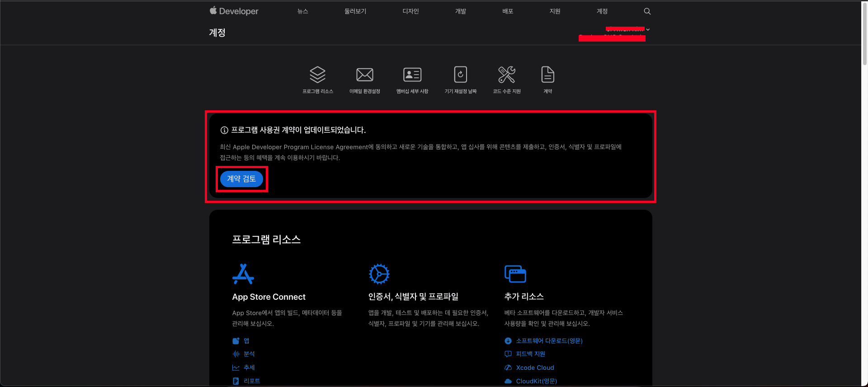
Task: Click the certificates gear icon
Action: tap(379, 274)
